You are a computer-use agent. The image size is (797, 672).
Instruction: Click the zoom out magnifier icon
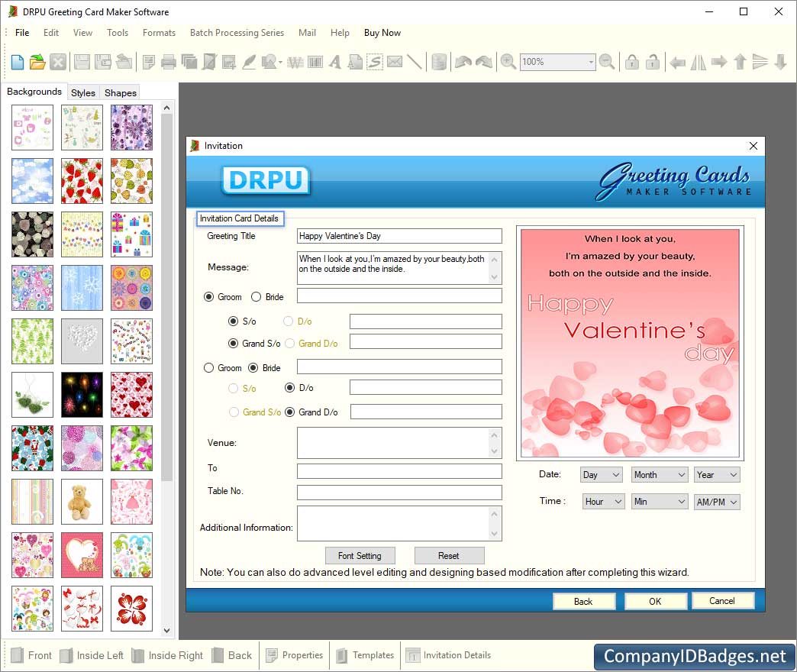click(x=606, y=62)
